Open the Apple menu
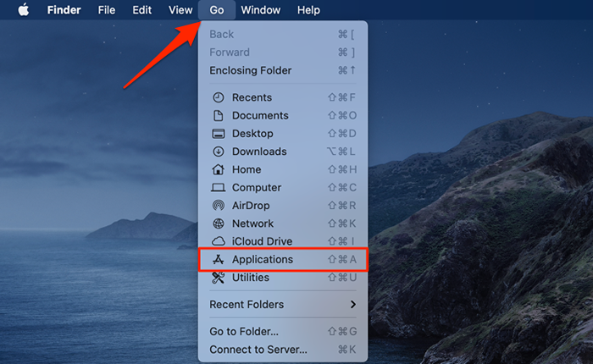 [24, 10]
